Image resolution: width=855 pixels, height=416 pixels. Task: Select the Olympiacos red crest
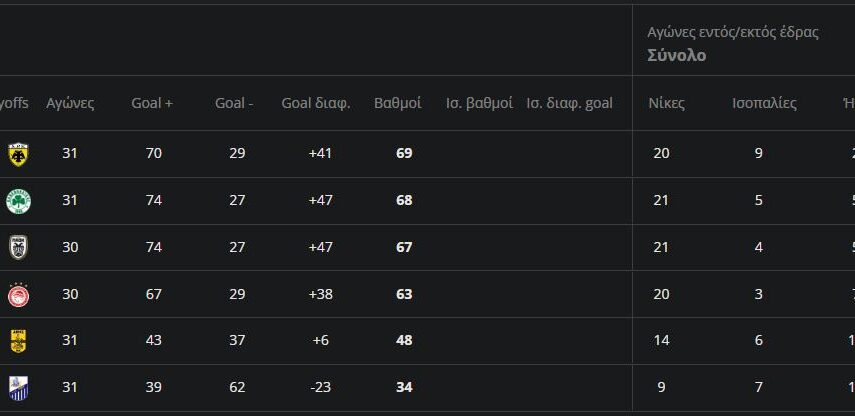click(x=17, y=294)
